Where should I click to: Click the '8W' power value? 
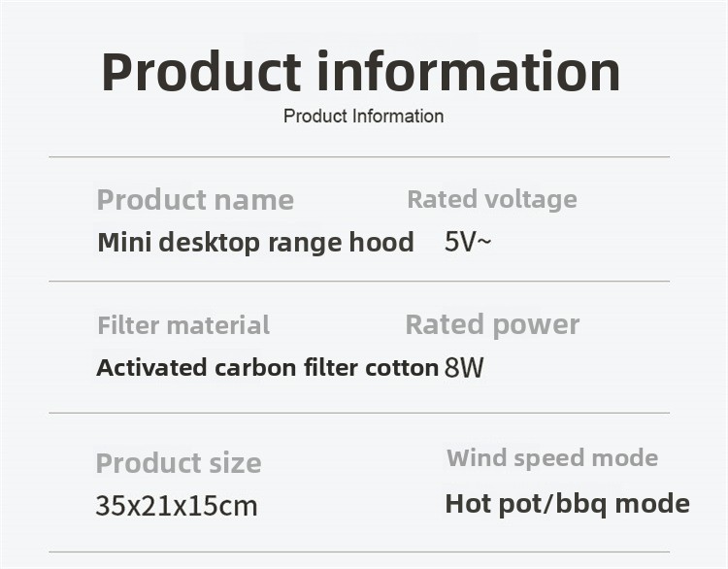[464, 368]
